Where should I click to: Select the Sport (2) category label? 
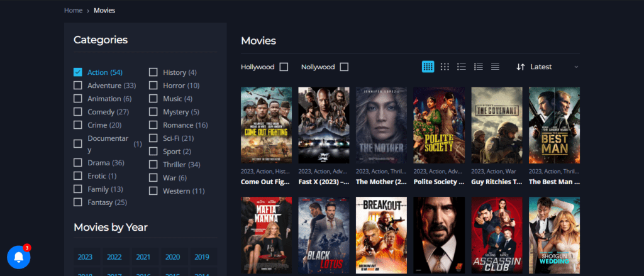[x=177, y=152]
